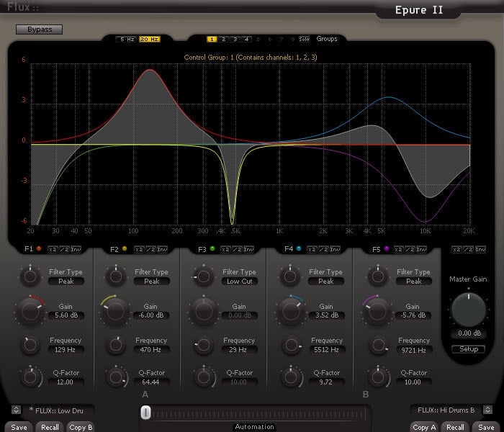The image size is (504, 432).
Task: Toggle the F2 Inv button
Action: click(x=162, y=249)
